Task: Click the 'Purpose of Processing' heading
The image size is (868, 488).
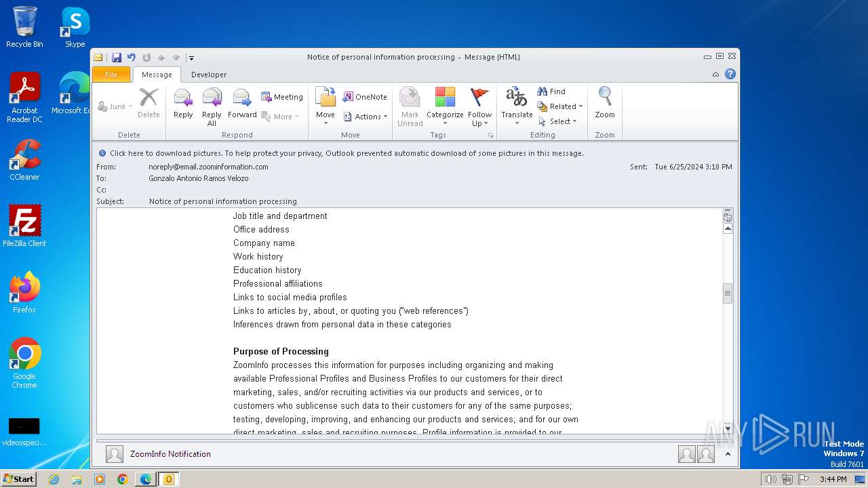Action: tap(281, 351)
